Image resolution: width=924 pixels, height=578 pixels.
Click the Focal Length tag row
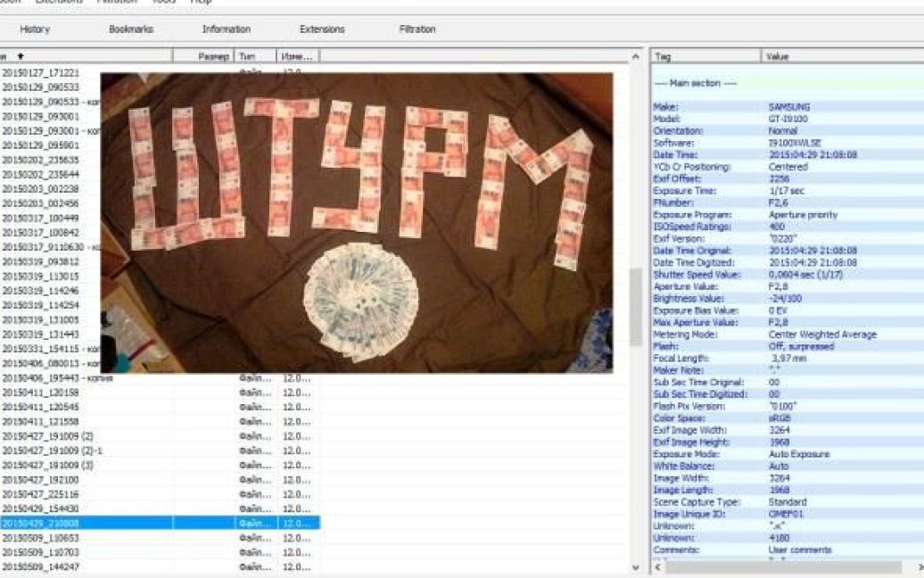pos(788,359)
